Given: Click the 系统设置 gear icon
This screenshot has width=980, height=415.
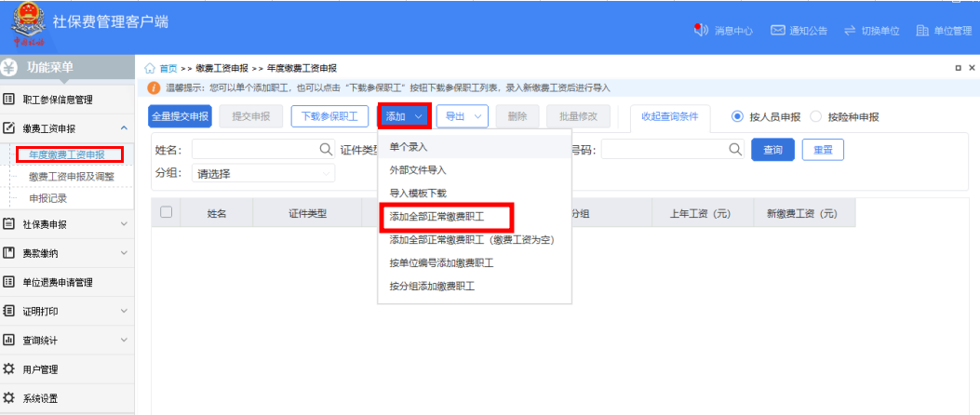Looking at the screenshot, I should (x=8, y=397).
